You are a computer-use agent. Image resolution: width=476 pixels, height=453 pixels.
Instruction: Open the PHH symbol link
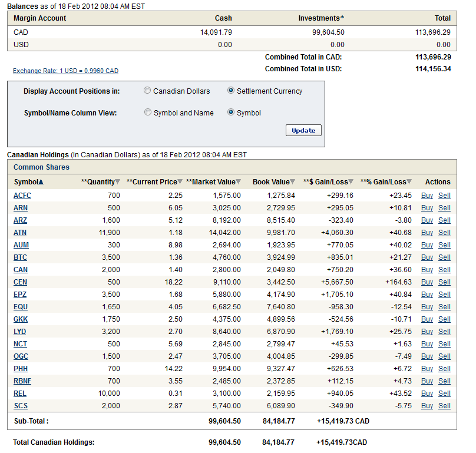tap(21, 369)
